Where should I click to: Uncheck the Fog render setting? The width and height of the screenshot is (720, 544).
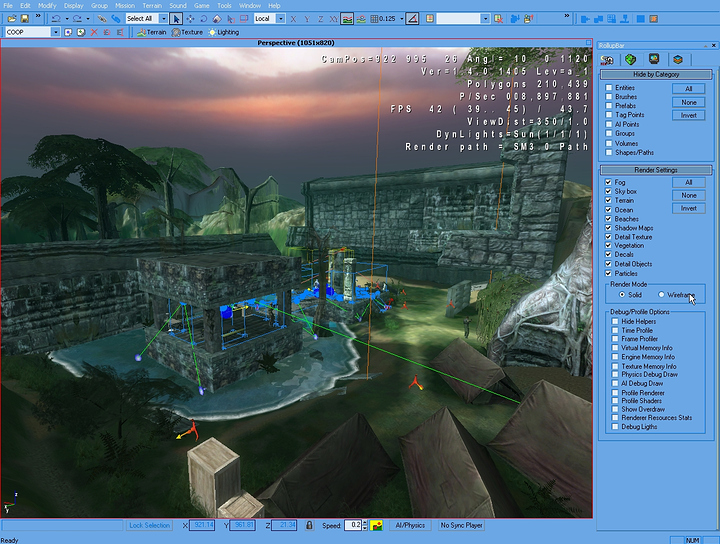[609, 182]
